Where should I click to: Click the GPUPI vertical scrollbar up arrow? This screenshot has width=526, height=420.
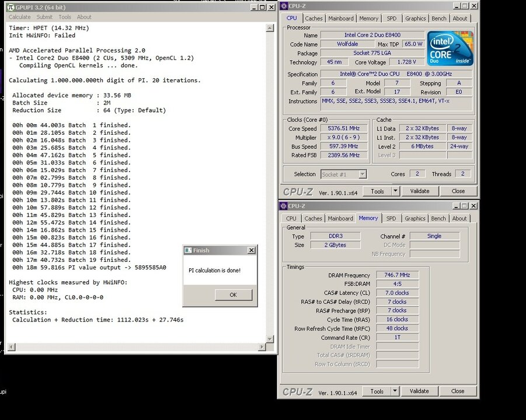click(270, 28)
